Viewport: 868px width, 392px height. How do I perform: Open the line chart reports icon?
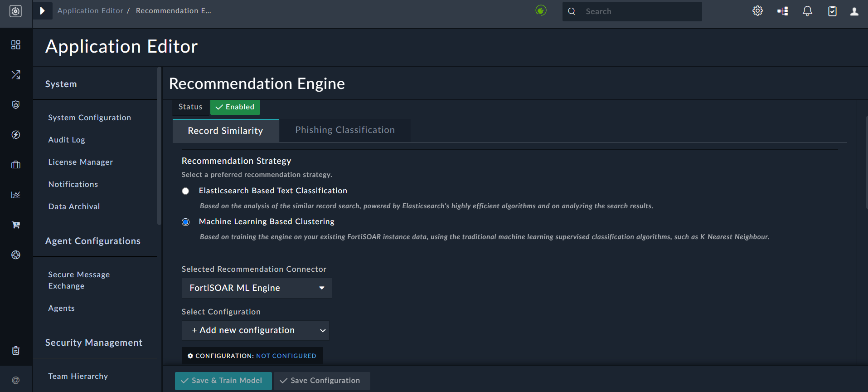(16, 195)
